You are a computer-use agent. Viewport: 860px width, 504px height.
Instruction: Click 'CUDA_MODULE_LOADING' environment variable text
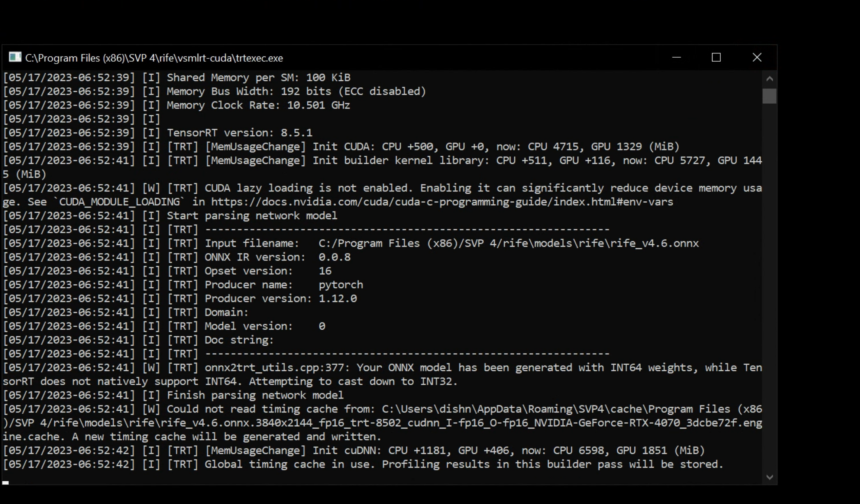[x=119, y=202]
